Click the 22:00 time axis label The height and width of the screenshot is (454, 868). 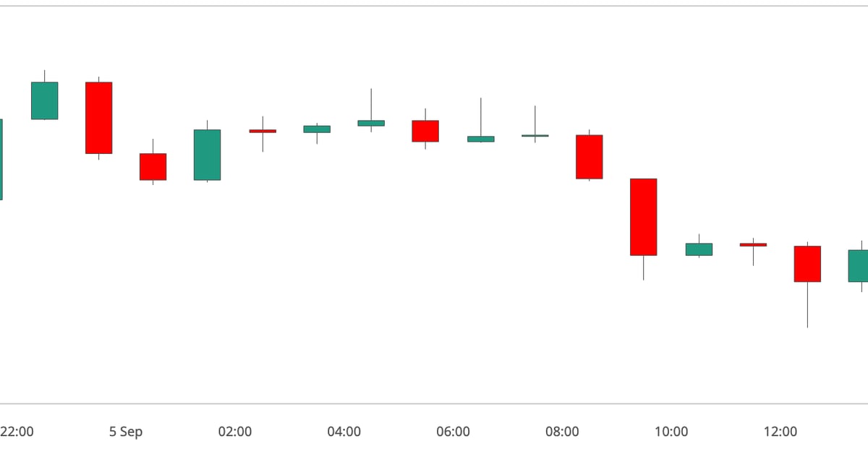[x=17, y=432]
